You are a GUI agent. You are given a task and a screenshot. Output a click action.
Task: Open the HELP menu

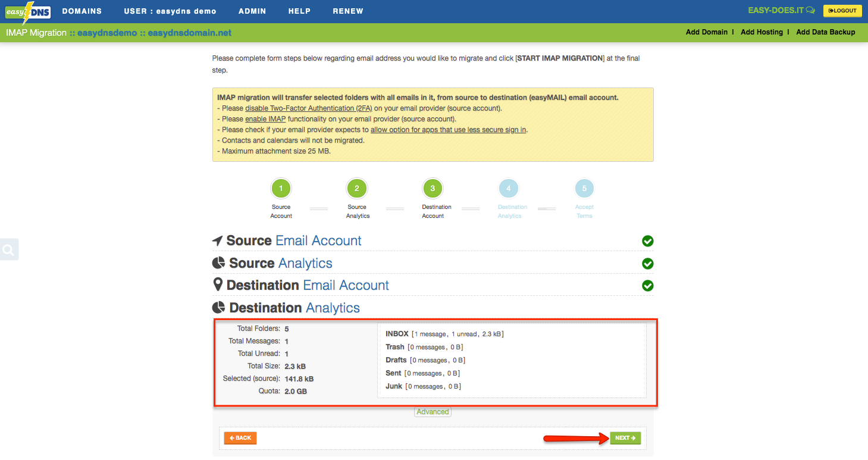tap(299, 11)
